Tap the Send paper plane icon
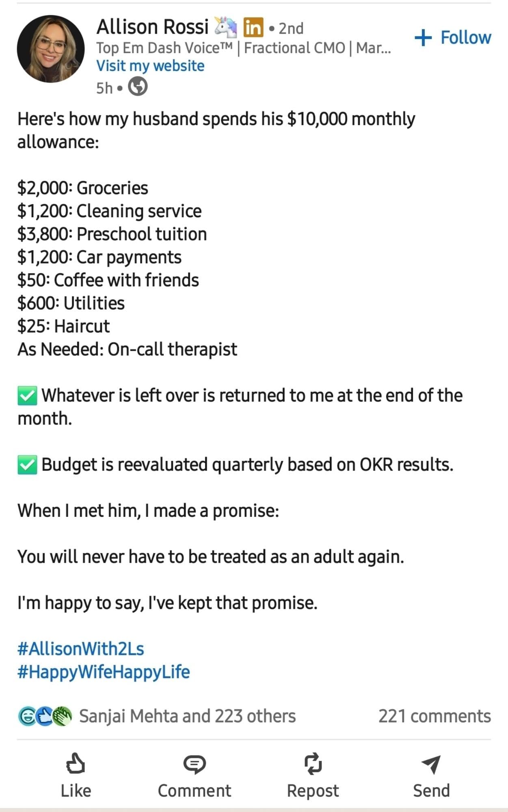The height and width of the screenshot is (812, 508). click(431, 764)
